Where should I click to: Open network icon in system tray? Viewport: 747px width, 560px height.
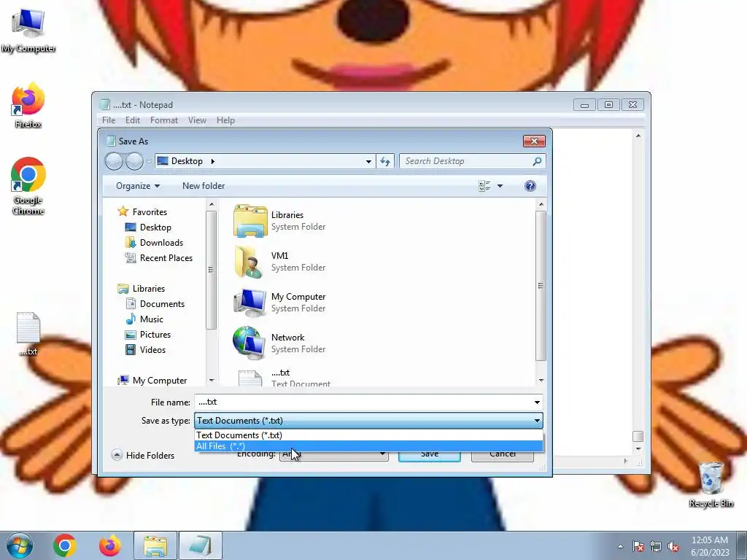click(656, 546)
